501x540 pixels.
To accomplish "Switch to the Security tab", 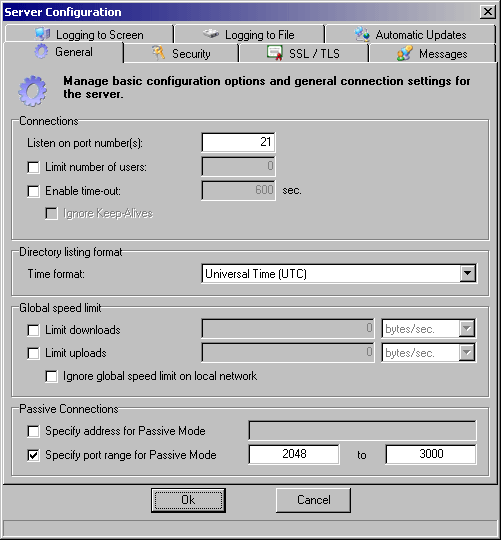I will [181, 53].
